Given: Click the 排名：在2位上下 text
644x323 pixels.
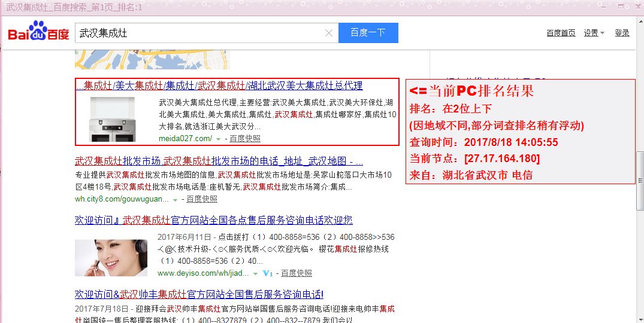Looking at the screenshot, I should click(x=451, y=109).
